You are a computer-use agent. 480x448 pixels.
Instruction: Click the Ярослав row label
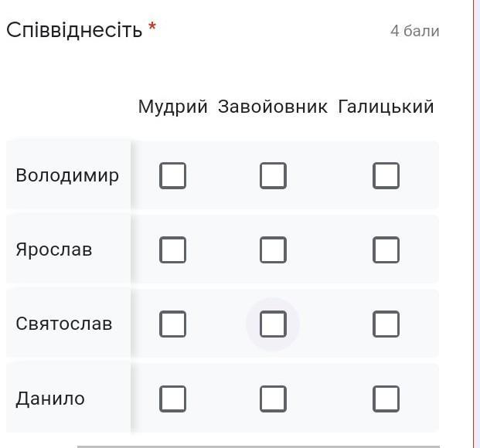pos(54,249)
